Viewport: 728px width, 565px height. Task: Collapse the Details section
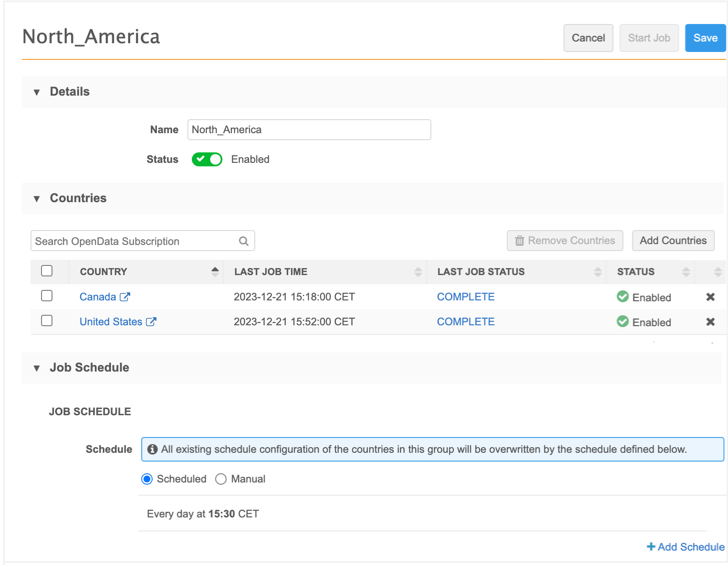coord(37,92)
